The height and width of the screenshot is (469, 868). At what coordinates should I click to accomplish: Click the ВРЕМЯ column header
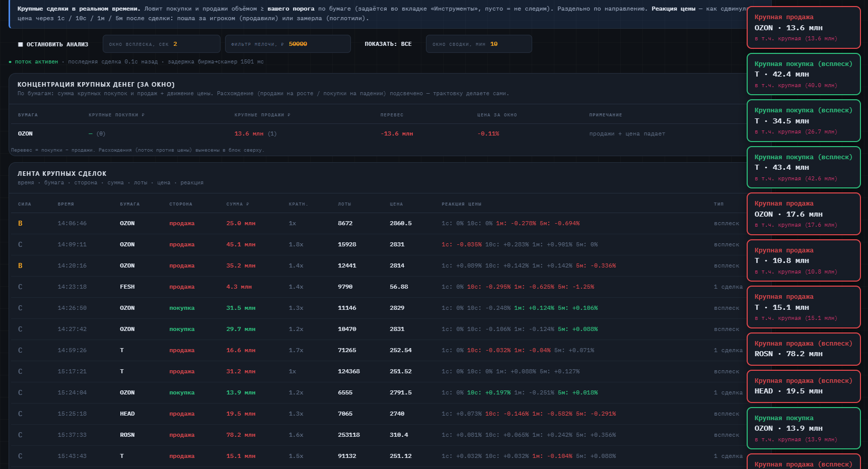(x=66, y=204)
